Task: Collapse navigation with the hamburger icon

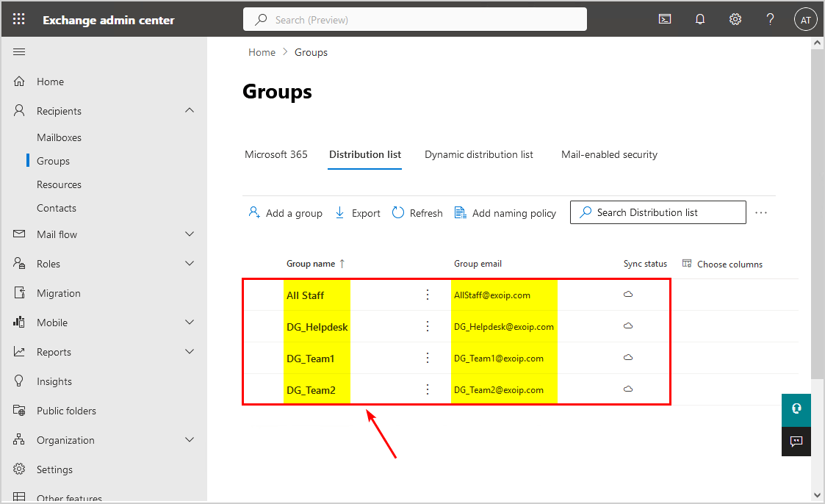Action: [20, 52]
